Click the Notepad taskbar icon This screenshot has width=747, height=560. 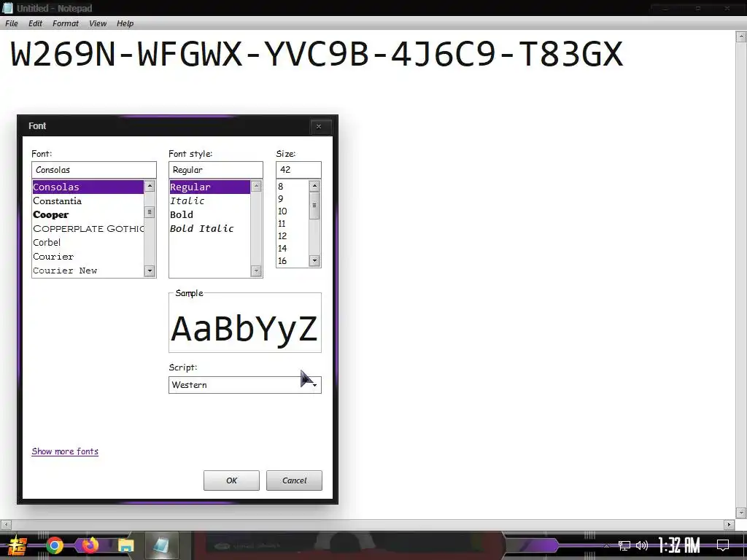[161, 545]
